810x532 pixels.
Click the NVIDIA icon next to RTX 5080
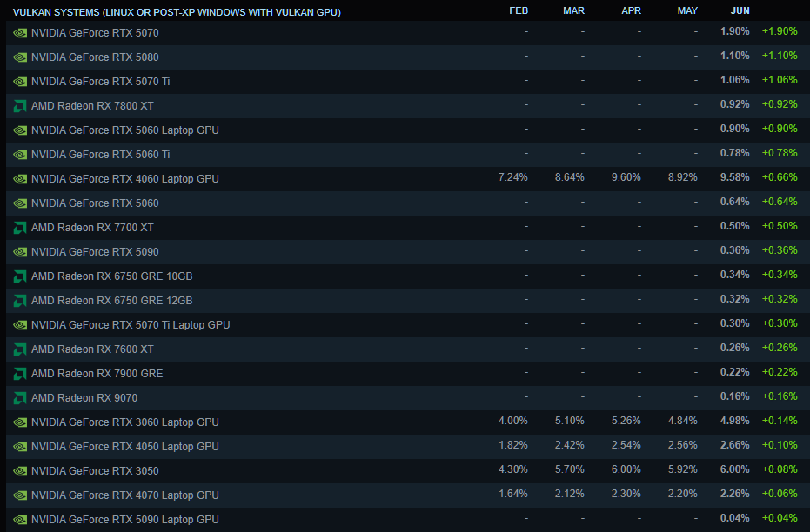[20, 57]
